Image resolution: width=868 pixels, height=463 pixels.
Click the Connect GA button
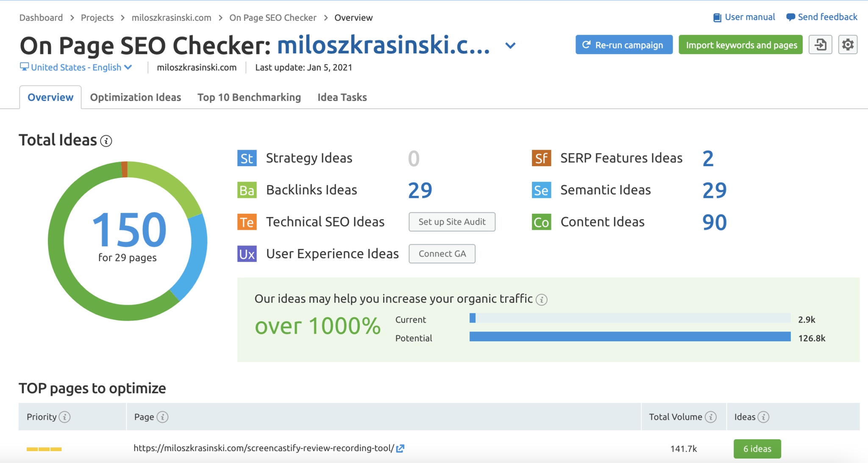click(x=442, y=254)
